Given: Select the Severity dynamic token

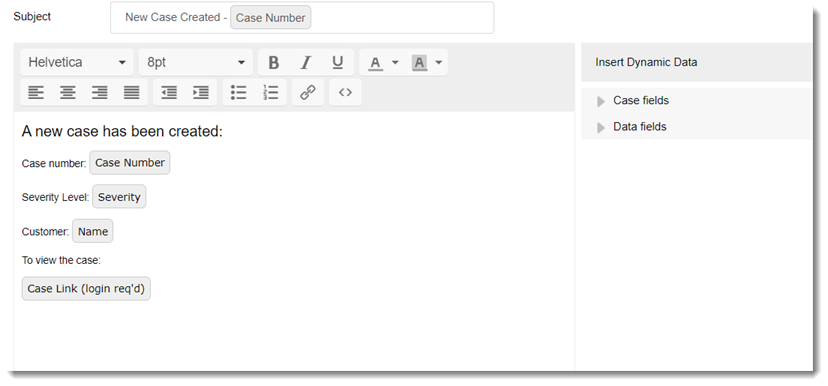Looking at the screenshot, I should click(119, 197).
